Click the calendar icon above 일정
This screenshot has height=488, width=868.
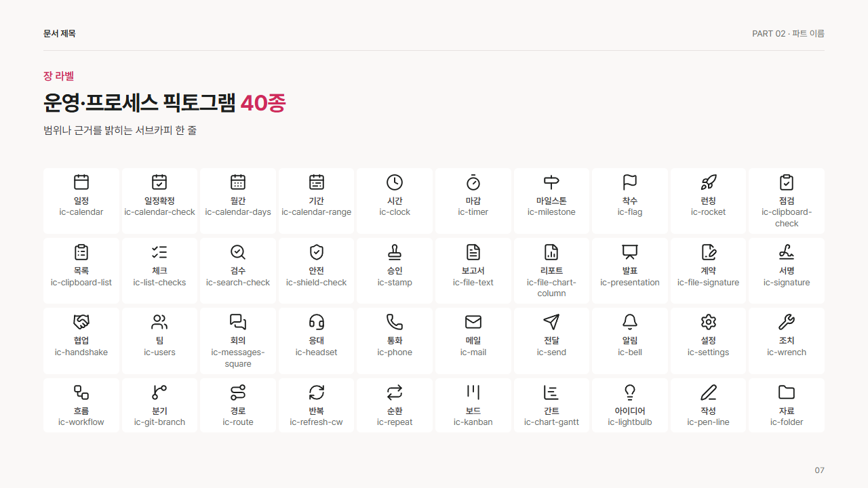pos(81,182)
